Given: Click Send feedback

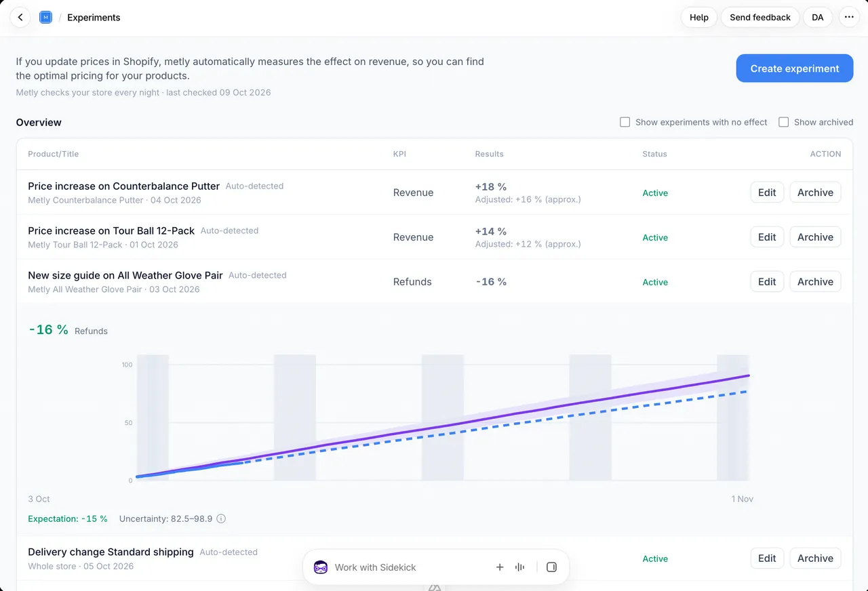Looking at the screenshot, I should pyautogui.click(x=760, y=18).
